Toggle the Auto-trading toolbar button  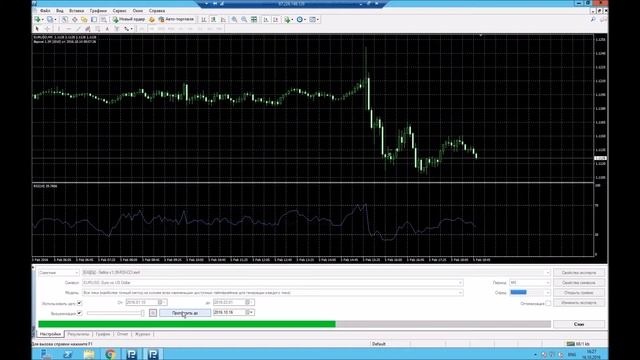176,19
